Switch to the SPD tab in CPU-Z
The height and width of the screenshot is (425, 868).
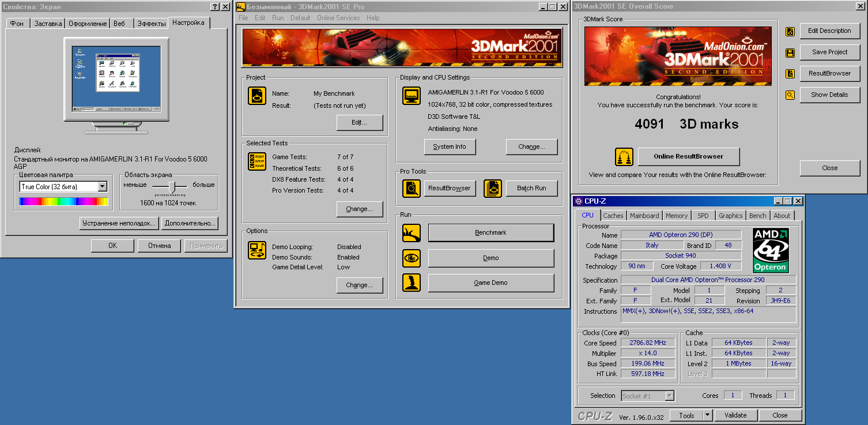click(703, 216)
